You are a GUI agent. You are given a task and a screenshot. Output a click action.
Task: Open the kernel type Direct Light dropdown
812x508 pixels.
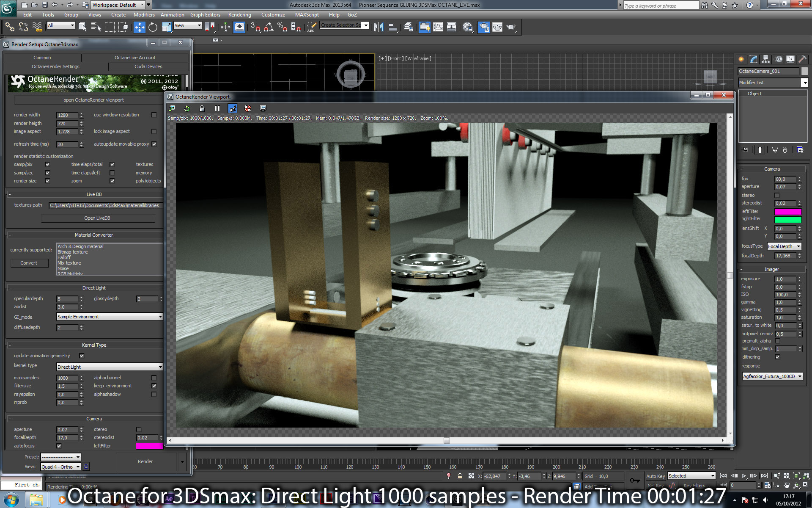[x=110, y=367]
